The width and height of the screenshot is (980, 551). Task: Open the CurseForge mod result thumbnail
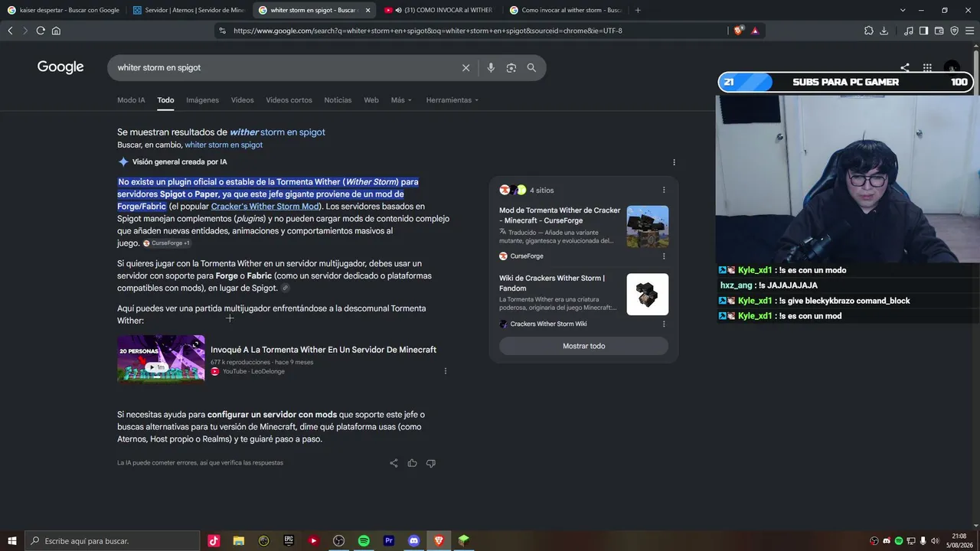(648, 227)
